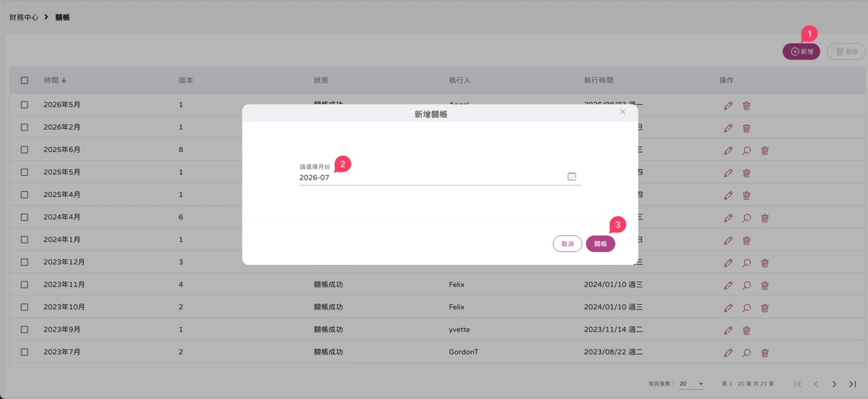868x399 pixels.
Task: View the 2023年12月 record with magnifier icon
Action: 746,264
